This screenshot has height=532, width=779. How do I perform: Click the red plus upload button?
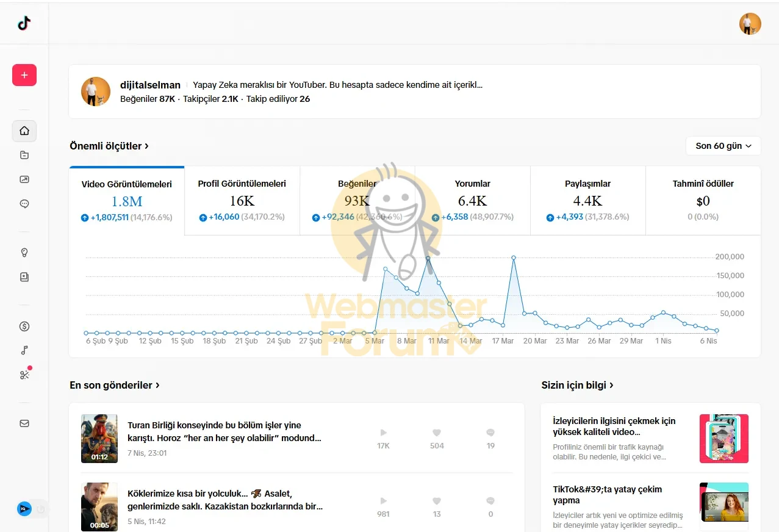(x=24, y=75)
